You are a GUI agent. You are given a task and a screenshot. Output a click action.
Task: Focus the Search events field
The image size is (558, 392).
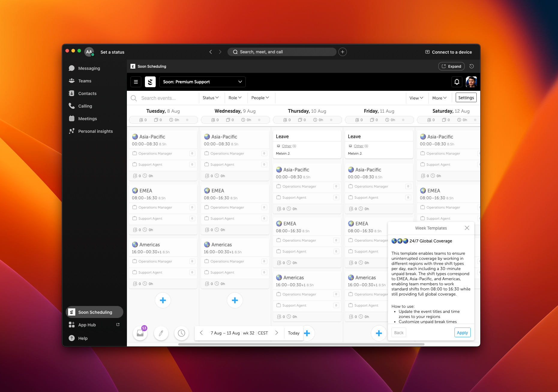[164, 98]
